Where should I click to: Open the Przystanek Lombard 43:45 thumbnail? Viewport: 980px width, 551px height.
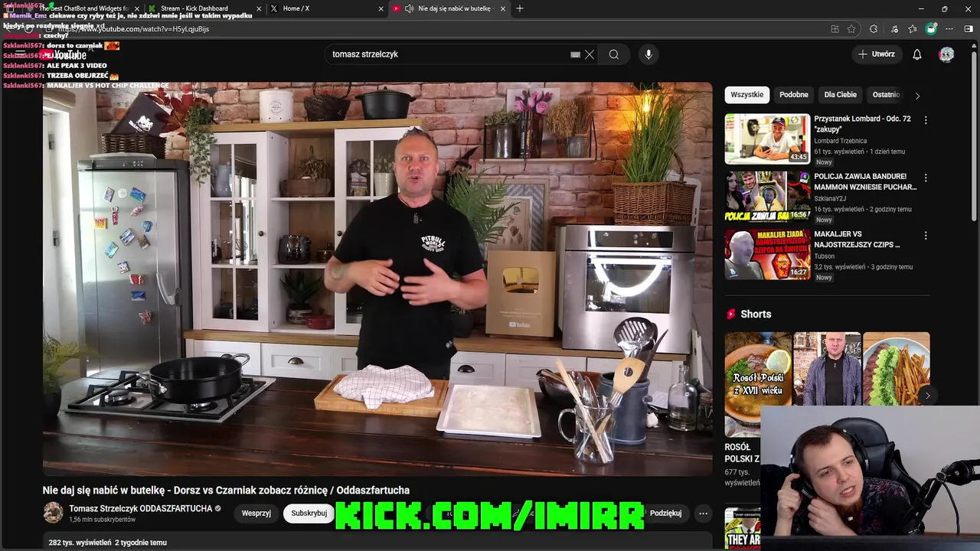(767, 139)
